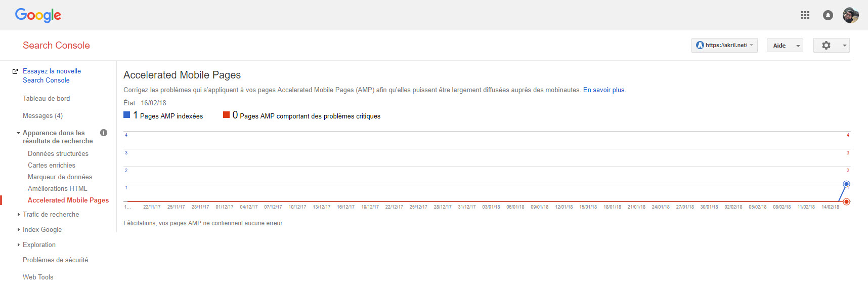Click the info icon beside Apparence dans les résultats

pos(104,133)
